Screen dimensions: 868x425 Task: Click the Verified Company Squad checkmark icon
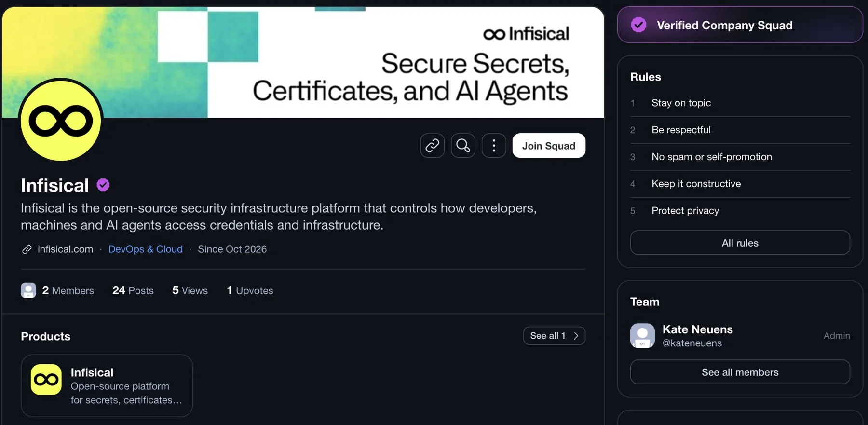[638, 25]
